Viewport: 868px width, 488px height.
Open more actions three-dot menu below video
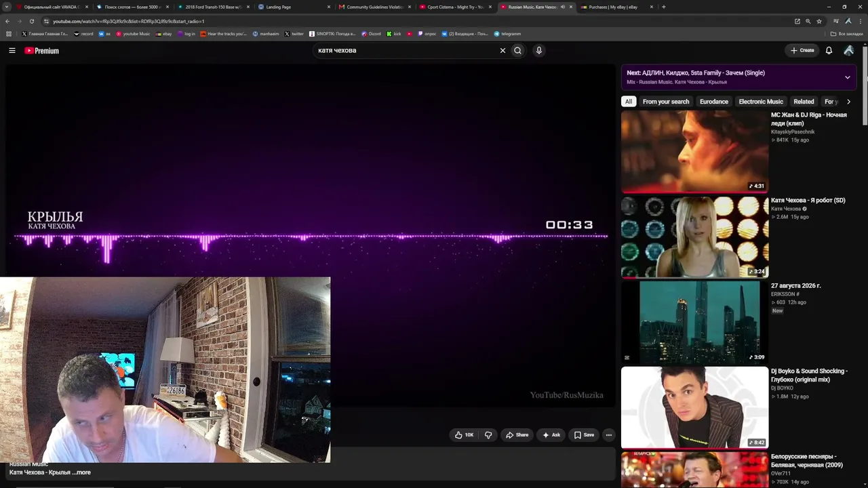coord(609,435)
